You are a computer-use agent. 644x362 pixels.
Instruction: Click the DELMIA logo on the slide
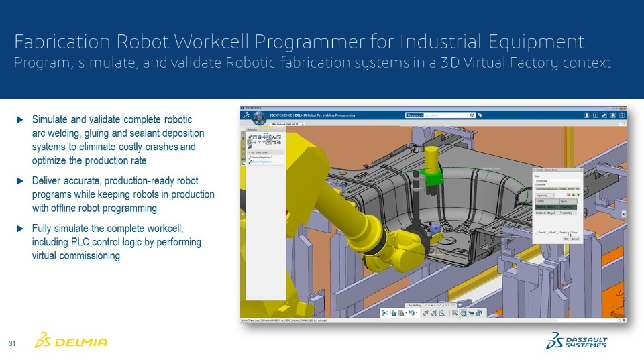(x=70, y=341)
